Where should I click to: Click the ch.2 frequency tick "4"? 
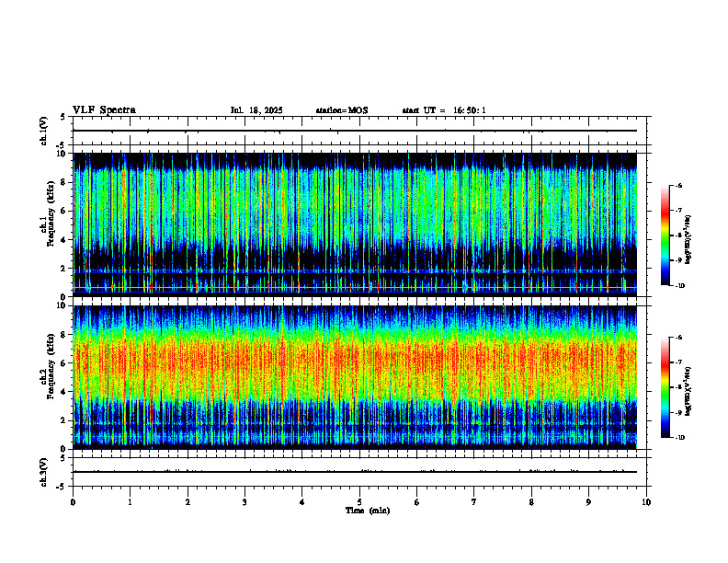(64, 392)
